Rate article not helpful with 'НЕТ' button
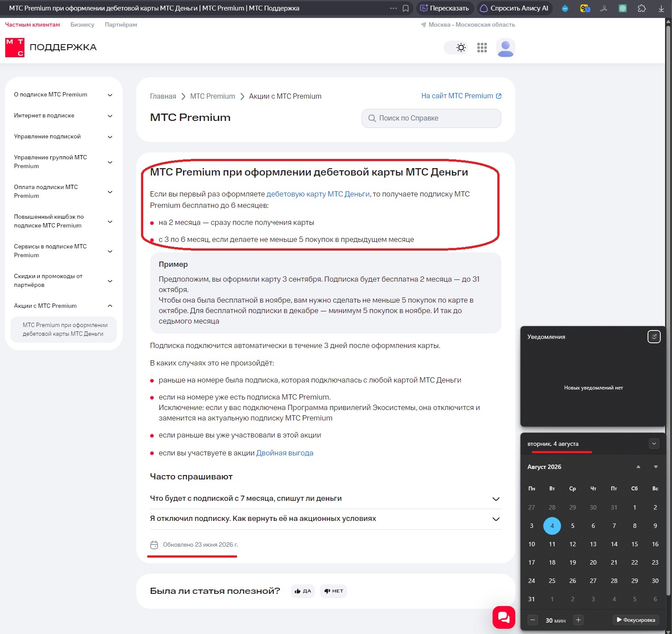 (334, 591)
